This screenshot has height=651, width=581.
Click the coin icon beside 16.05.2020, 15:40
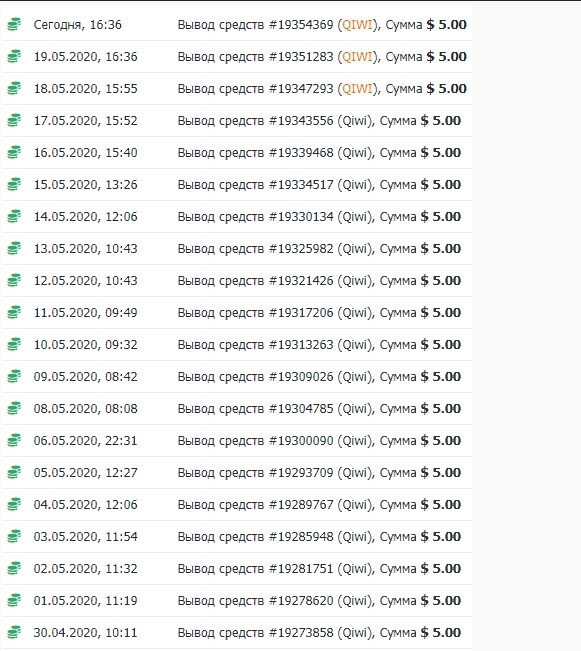point(14,152)
